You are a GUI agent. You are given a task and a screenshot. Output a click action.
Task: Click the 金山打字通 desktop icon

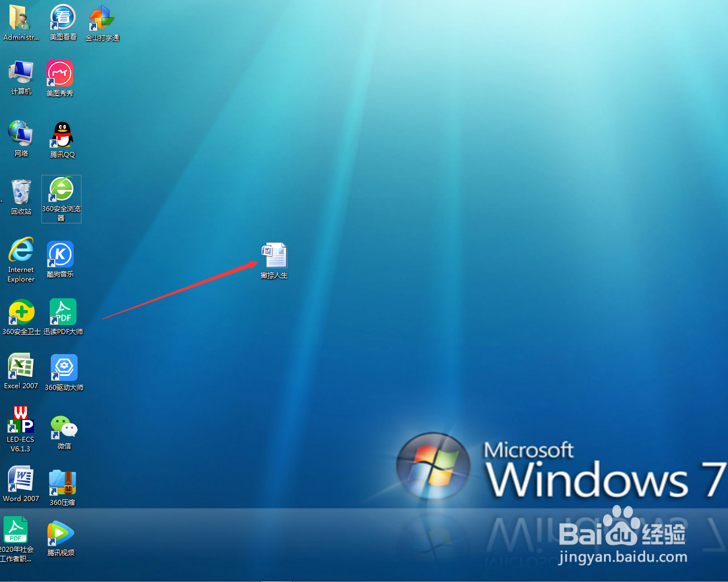[x=102, y=18]
